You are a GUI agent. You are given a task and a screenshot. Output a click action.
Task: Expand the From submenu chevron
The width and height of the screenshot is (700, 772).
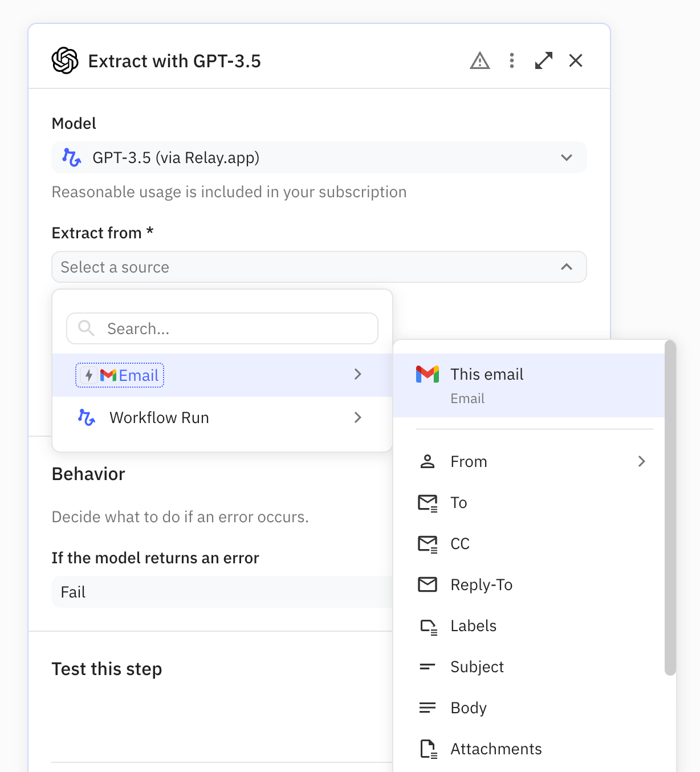[x=642, y=461]
